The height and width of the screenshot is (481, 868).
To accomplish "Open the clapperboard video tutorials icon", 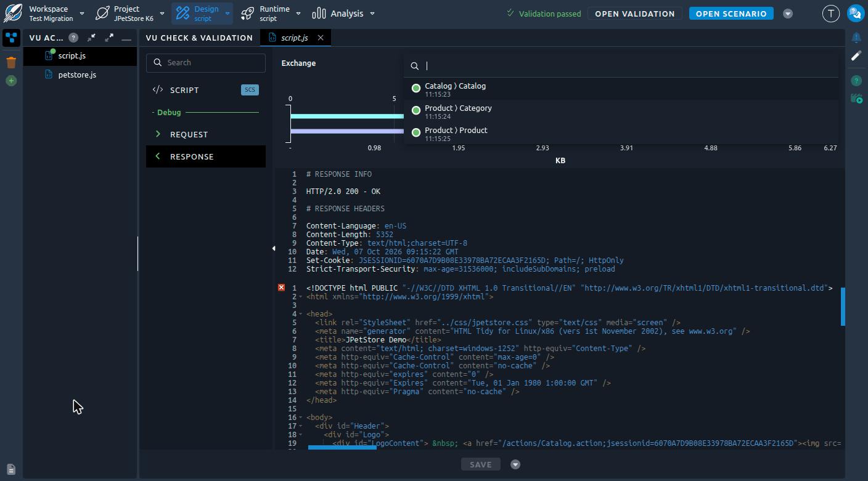I will click(856, 99).
